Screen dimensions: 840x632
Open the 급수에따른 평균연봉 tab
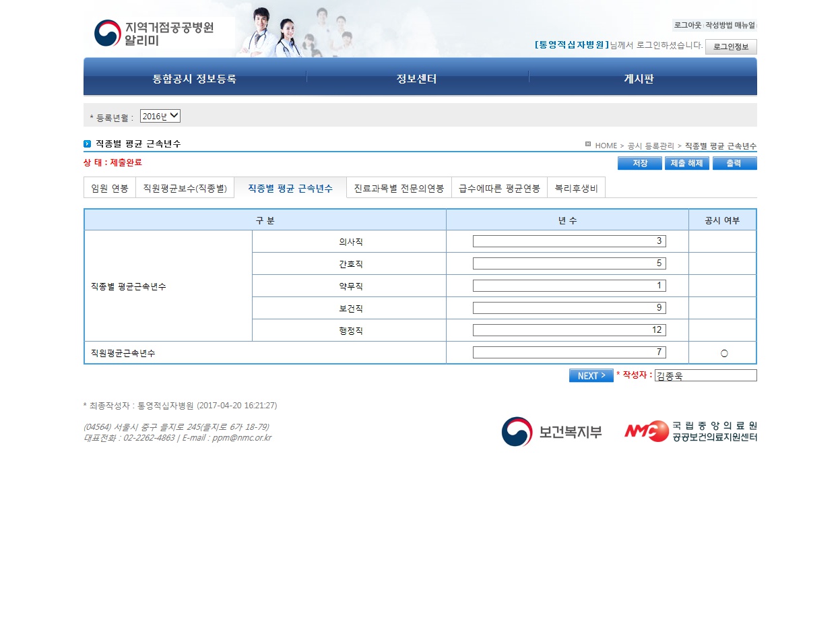pos(499,188)
